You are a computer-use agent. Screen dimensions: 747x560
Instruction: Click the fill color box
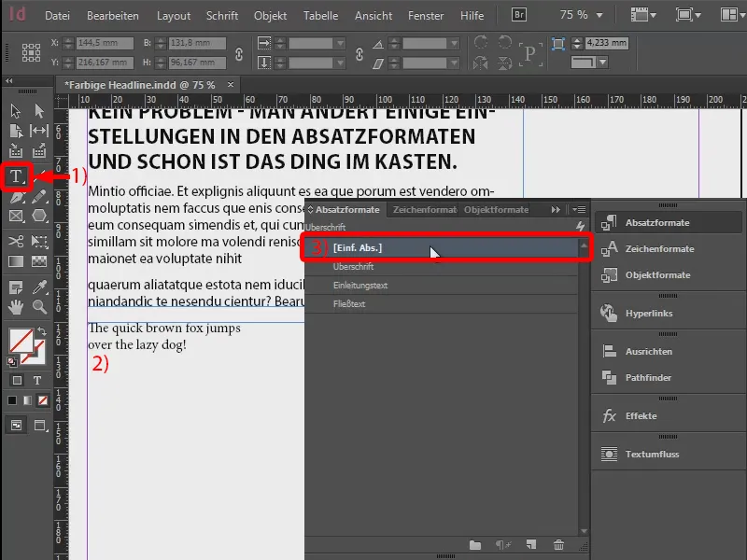click(x=21, y=341)
